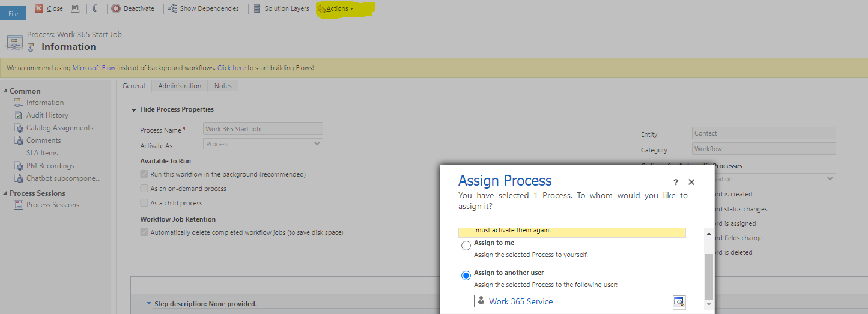
Task: Open Catalog Assignments in sidebar
Action: [x=60, y=128]
